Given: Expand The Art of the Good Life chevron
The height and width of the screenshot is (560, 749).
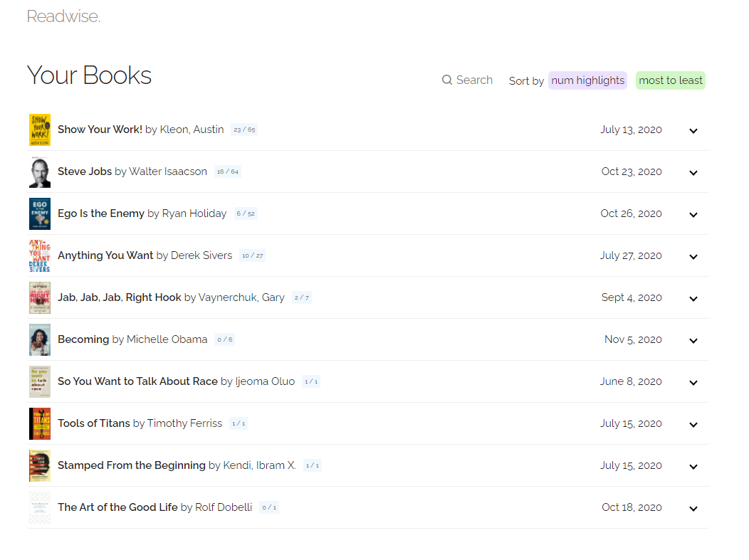Looking at the screenshot, I should tap(693, 509).
